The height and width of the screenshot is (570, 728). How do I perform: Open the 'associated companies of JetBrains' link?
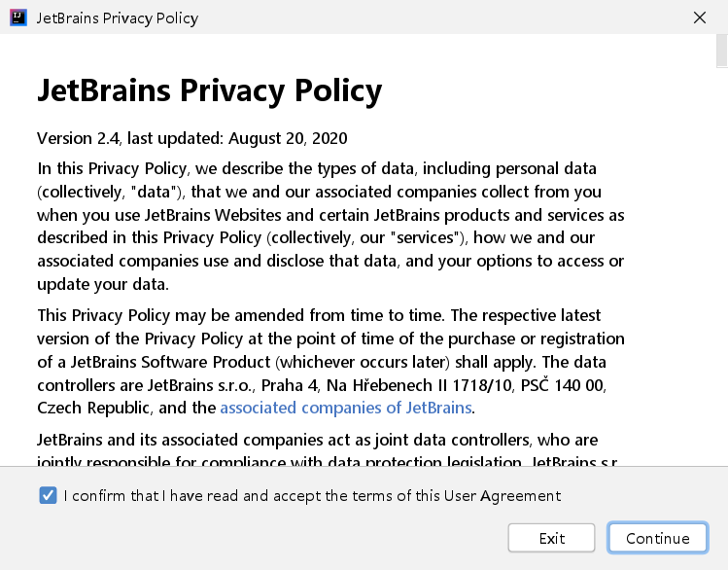(346, 408)
